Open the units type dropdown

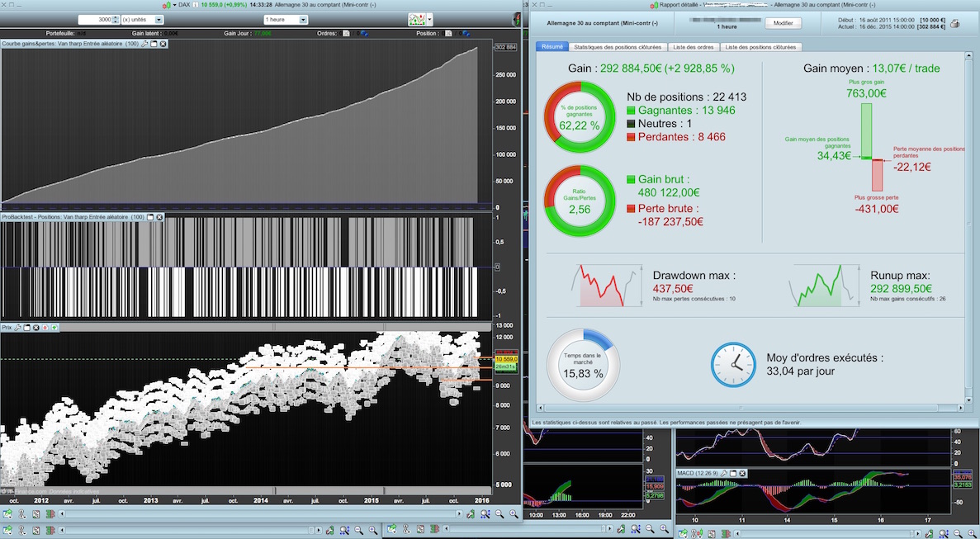[159, 19]
